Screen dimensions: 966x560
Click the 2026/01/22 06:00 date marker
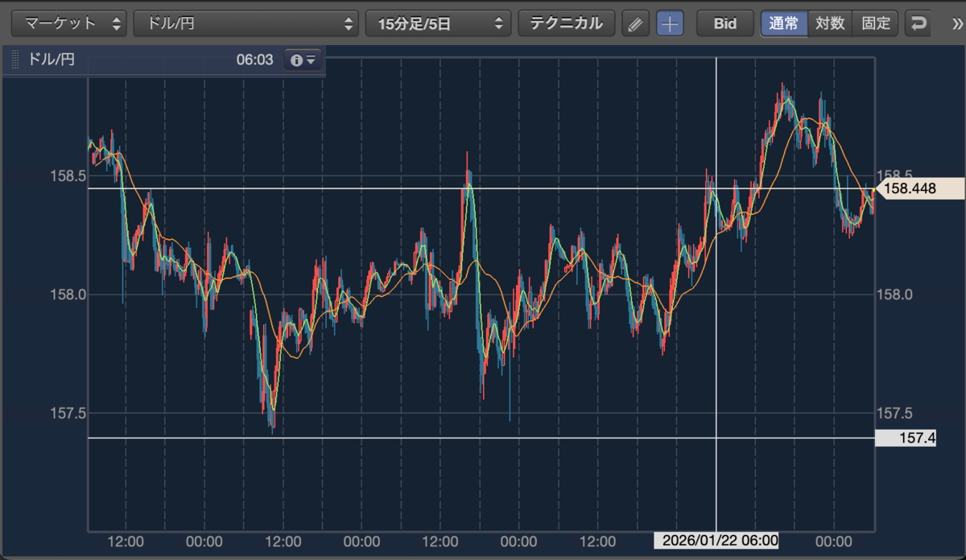pos(716,541)
